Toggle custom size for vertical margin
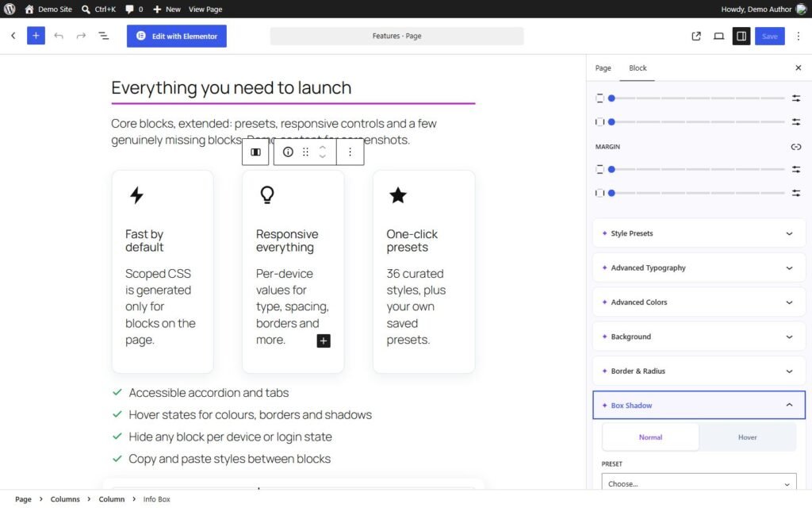The image size is (812, 508). [796, 169]
